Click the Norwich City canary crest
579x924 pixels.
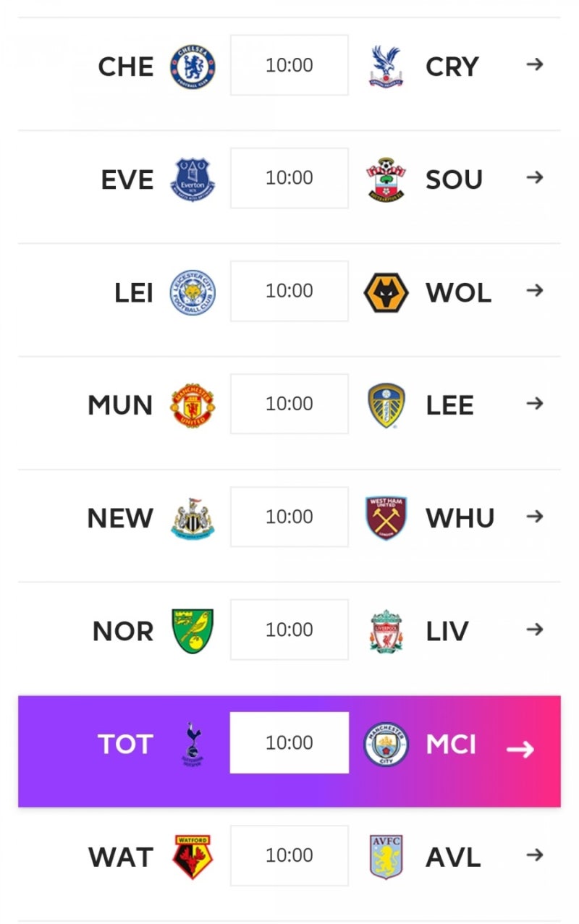click(193, 631)
